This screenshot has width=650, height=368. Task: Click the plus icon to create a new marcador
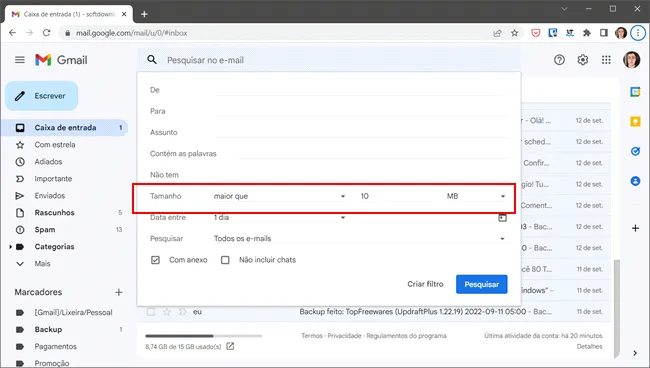pos(119,292)
